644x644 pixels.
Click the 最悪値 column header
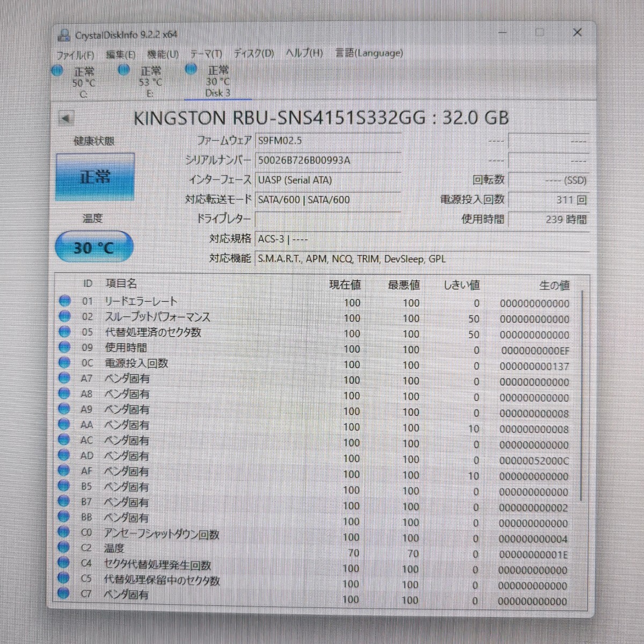pos(404,285)
